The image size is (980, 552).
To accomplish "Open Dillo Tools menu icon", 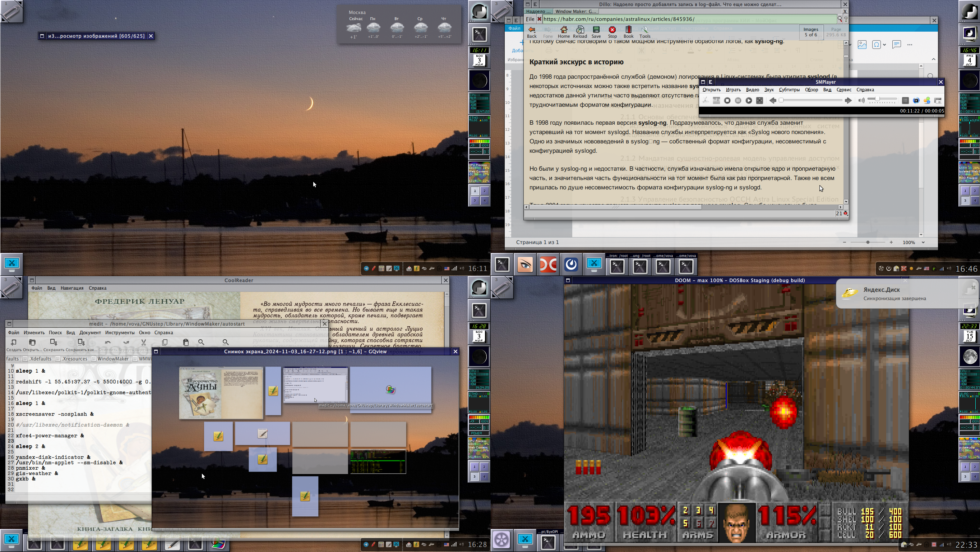I will (644, 32).
